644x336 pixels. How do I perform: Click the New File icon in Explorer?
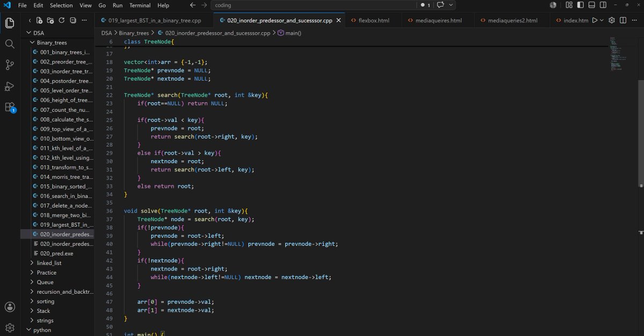click(40, 20)
